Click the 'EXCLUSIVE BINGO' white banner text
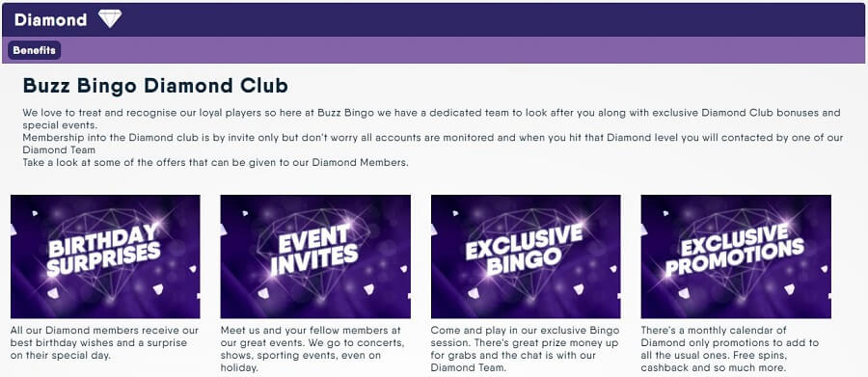Viewport: 868px width, 377px height. 525,248
